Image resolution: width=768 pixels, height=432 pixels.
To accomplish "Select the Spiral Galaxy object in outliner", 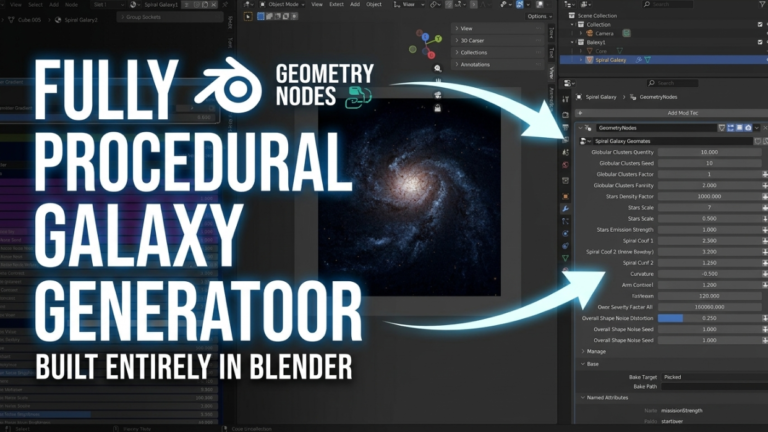I will click(x=610, y=60).
